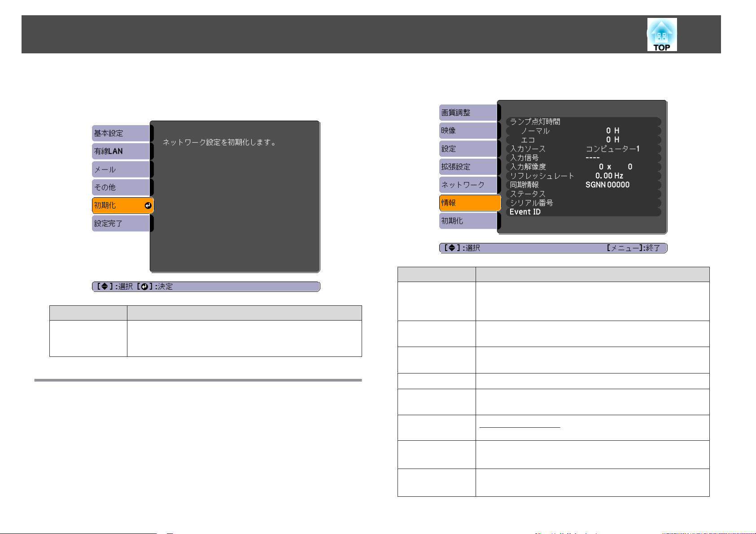Select the リフレッシュレート row
The height and width of the screenshot is (534, 756).
[584, 176]
